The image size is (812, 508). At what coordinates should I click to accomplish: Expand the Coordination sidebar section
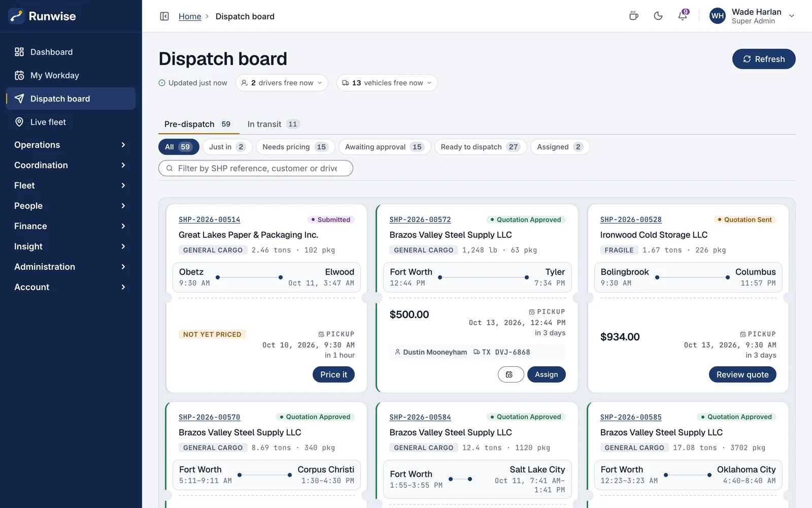coord(71,165)
